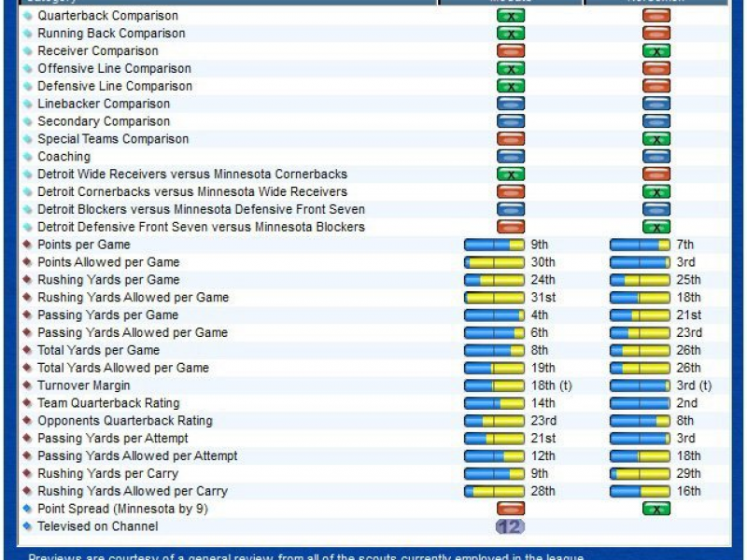Select the Running Back Comparison row label
The height and width of the screenshot is (560, 747).
point(111,34)
